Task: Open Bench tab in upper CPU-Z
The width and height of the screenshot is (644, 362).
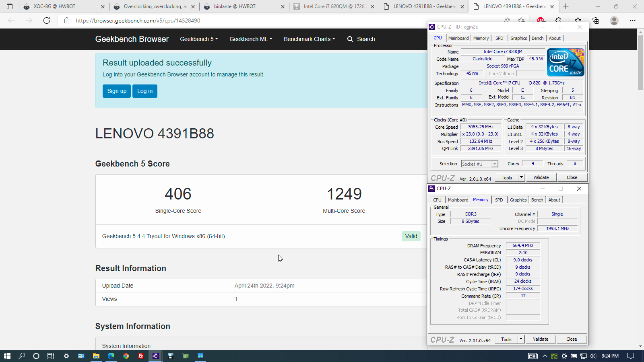Action: click(x=538, y=38)
